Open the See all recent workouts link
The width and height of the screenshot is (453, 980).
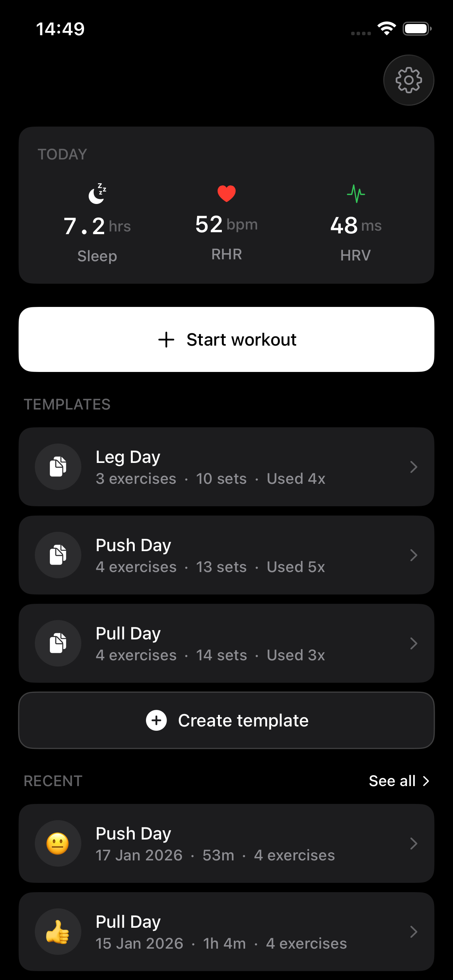coord(399,781)
